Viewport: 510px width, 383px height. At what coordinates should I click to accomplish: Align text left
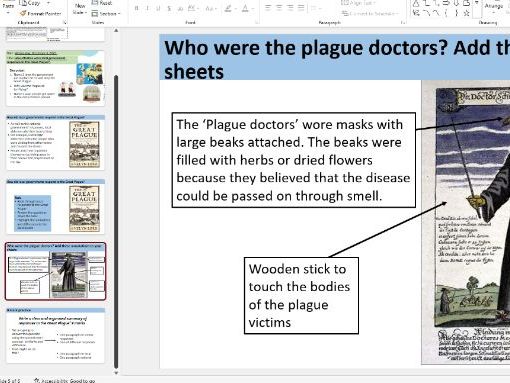click(x=268, y=7)
